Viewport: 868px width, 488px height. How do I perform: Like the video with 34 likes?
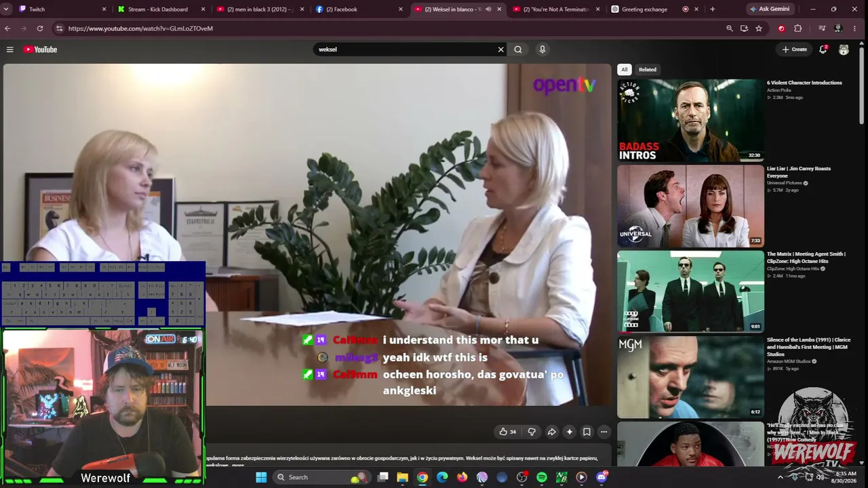click(x=508, y=432)
